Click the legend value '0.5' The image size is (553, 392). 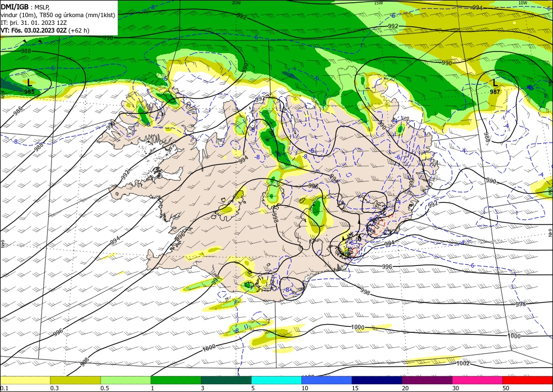(x=105, y=388)
